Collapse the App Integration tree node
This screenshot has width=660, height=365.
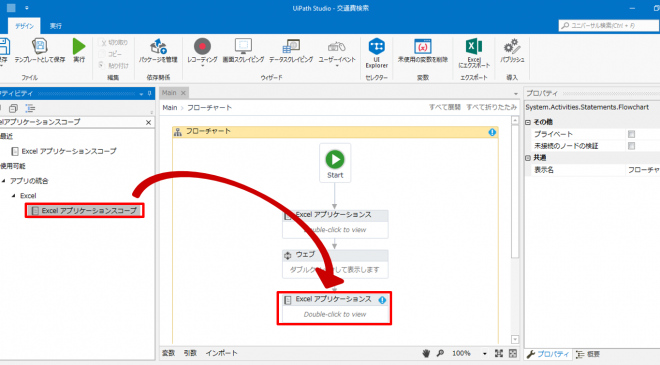(4, 181)
